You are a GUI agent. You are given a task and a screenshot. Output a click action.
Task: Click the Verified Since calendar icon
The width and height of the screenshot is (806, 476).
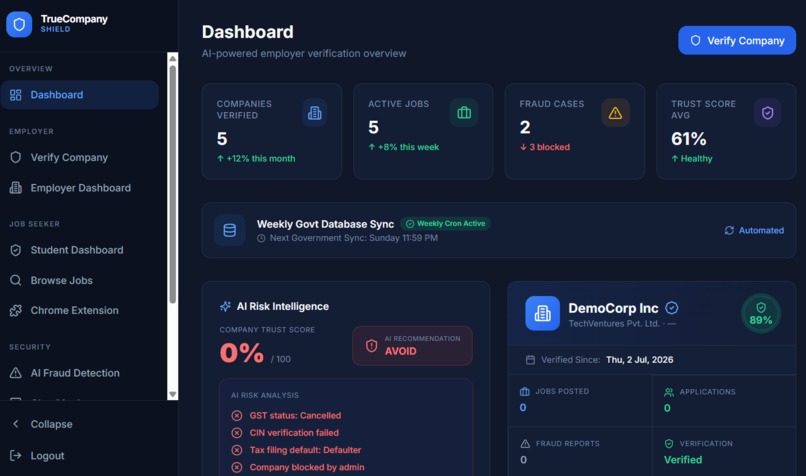click(530, 360)
